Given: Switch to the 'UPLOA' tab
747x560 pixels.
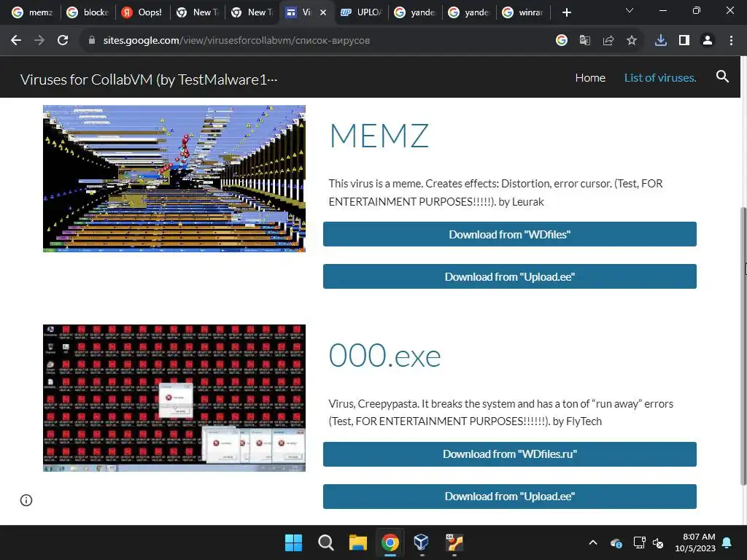Looking at the screenshot, I should pos(361,13).
